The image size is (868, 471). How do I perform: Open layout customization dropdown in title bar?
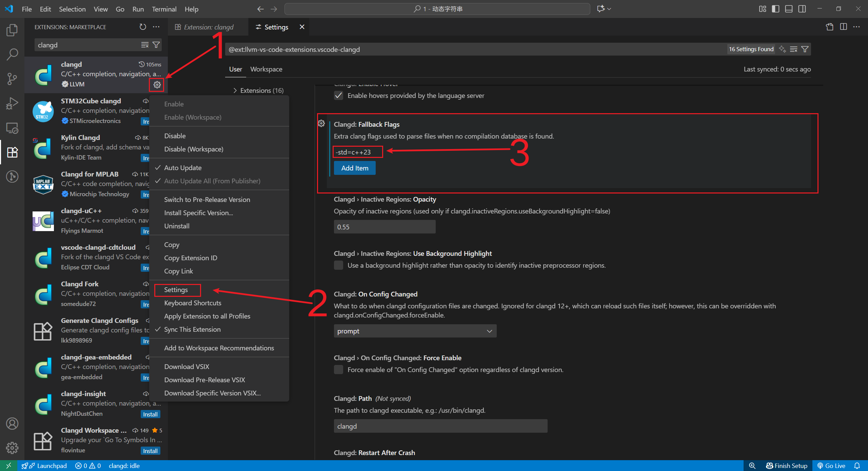[763, 9]
